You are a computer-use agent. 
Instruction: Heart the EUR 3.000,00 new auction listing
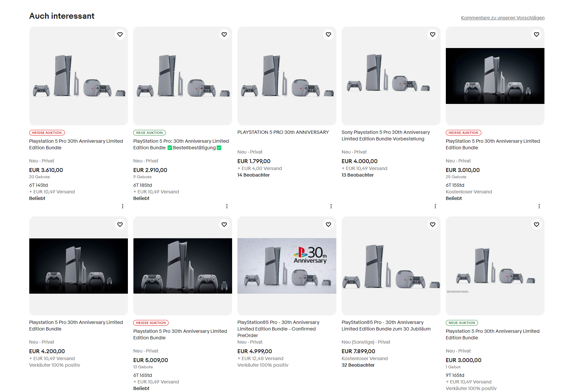537,225
